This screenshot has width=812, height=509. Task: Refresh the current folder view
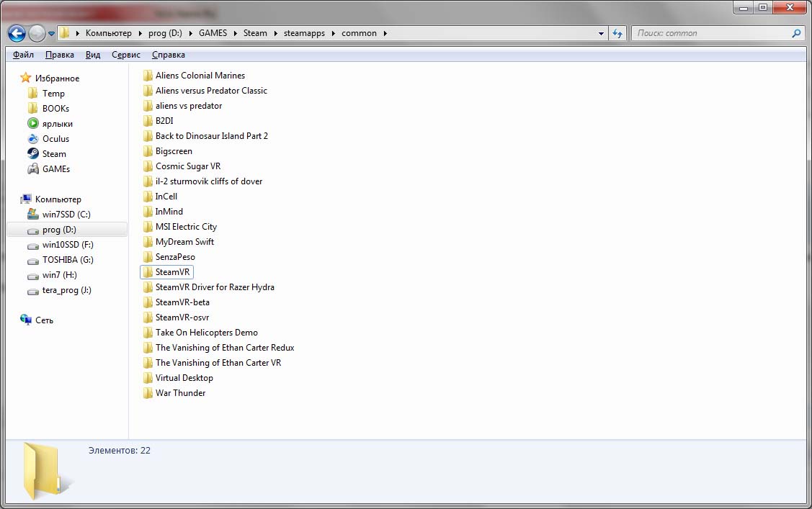tap(617, 34)
